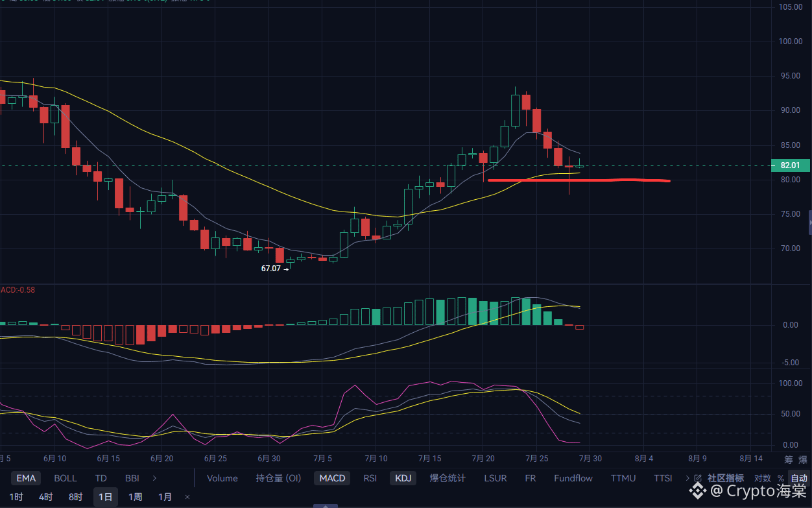Image resolution: width=812 pixels, height=508 pixels.
Task: Open 社区指标 community indicators
Action: [726, 478]
